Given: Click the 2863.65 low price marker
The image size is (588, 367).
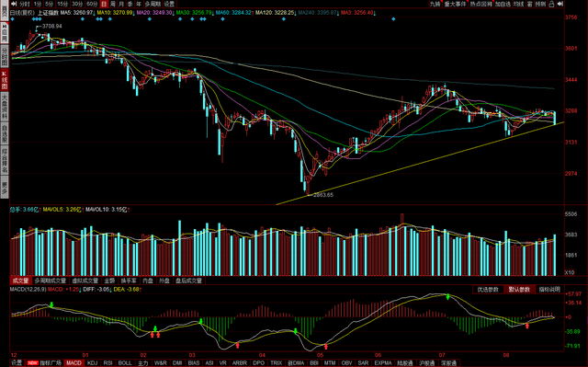Looking at the screenshot, I should click(x=323, y=195).
